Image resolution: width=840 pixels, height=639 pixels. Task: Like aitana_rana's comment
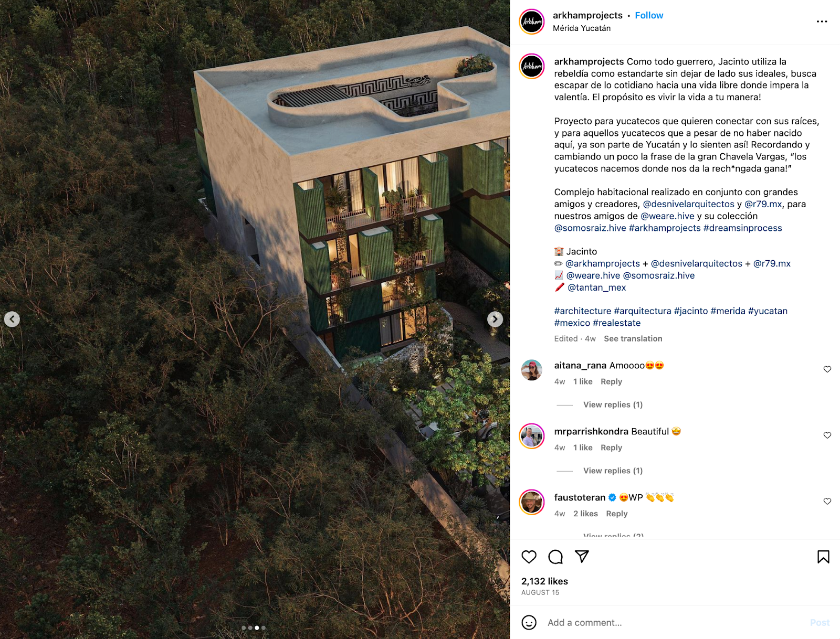(x=827, y=369)
